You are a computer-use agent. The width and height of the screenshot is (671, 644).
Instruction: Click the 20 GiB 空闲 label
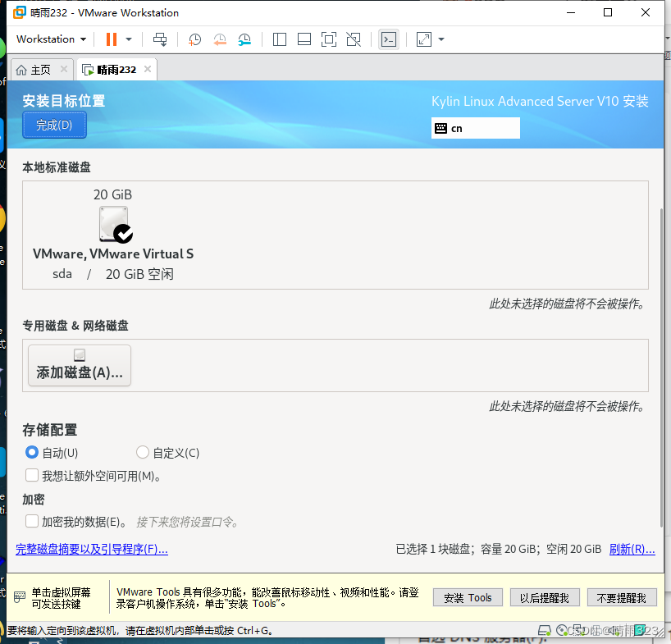point(139,274)
